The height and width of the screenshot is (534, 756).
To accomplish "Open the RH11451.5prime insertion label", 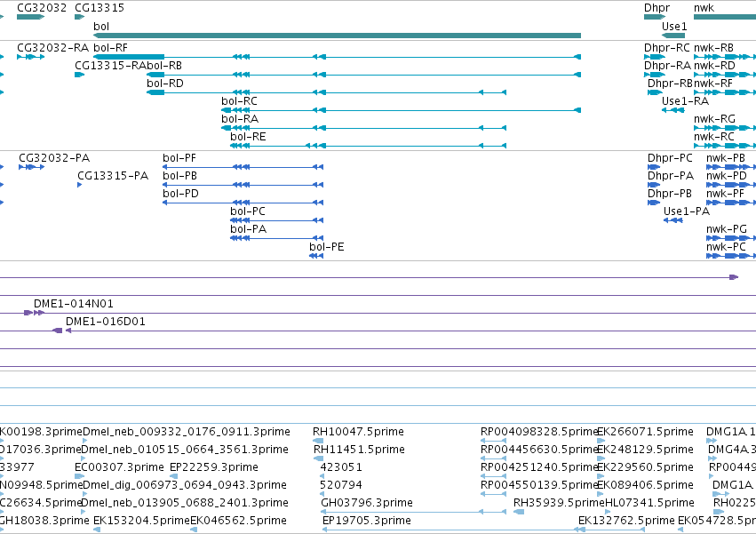I will tap(359, 449).
